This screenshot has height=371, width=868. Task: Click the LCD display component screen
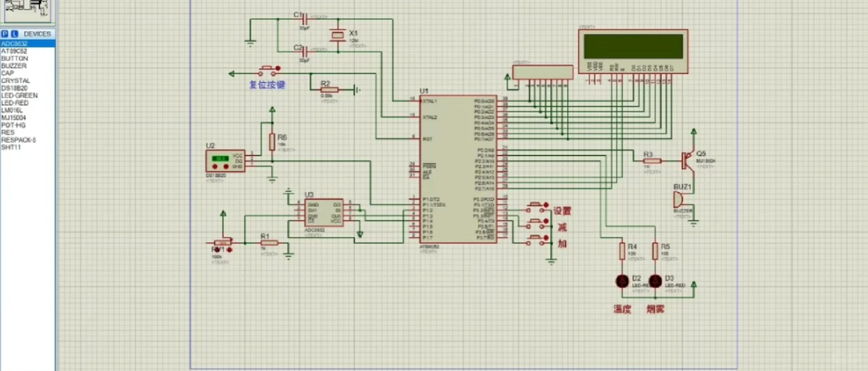633,46
